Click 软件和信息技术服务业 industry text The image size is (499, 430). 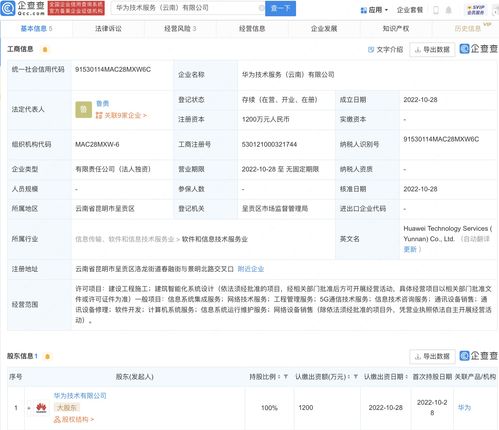(x=215, y=239)
